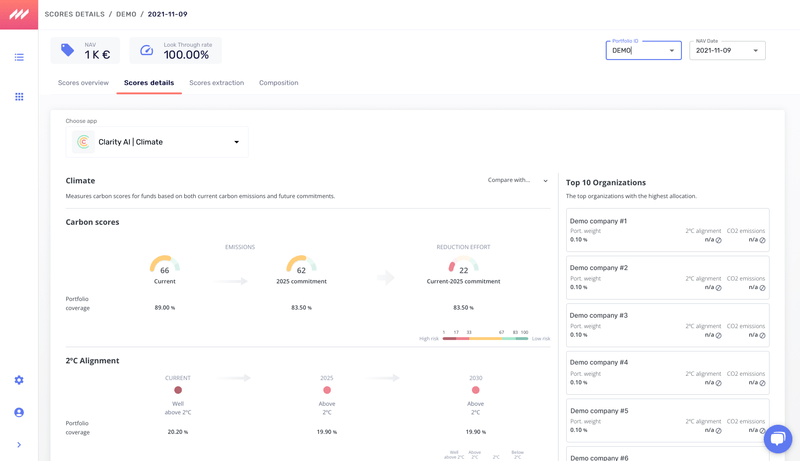
Task: Click the Look Through rate gauge icon
Action: coord(147,50)
